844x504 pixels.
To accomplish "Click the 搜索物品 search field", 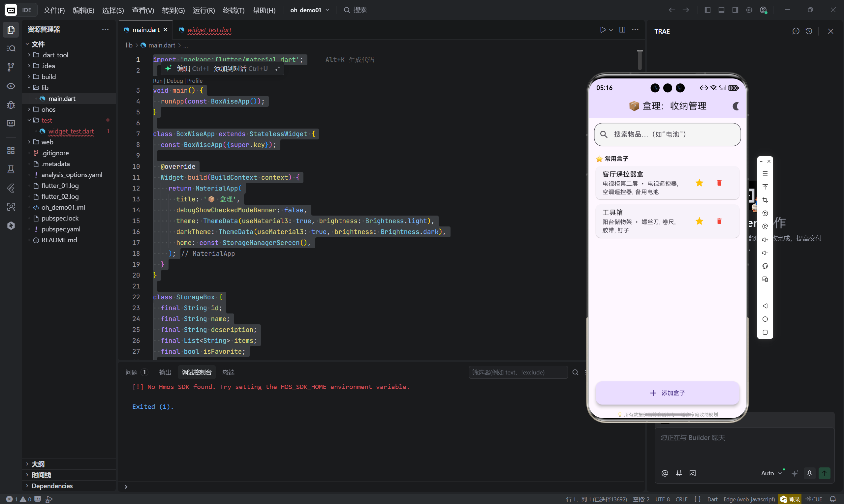I will pos(667,134).
